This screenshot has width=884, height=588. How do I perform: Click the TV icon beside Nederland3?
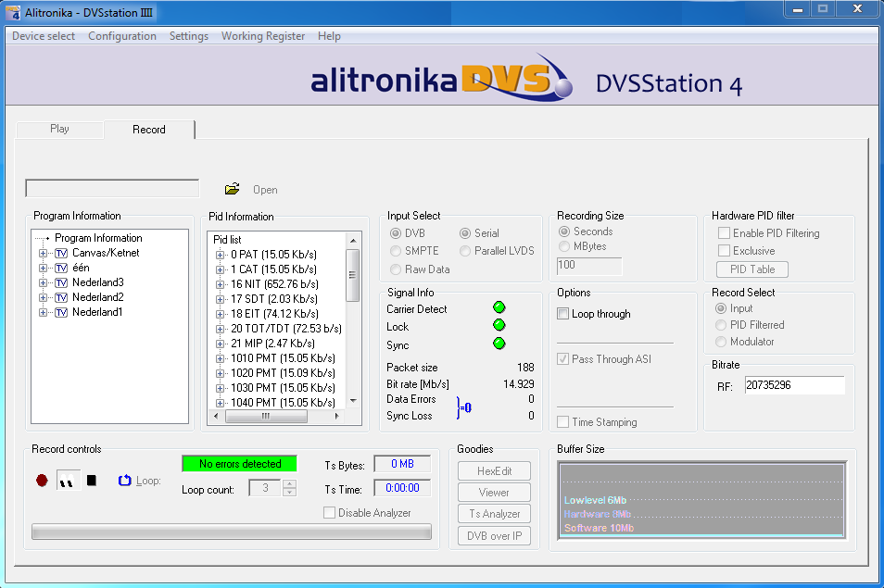61,282
